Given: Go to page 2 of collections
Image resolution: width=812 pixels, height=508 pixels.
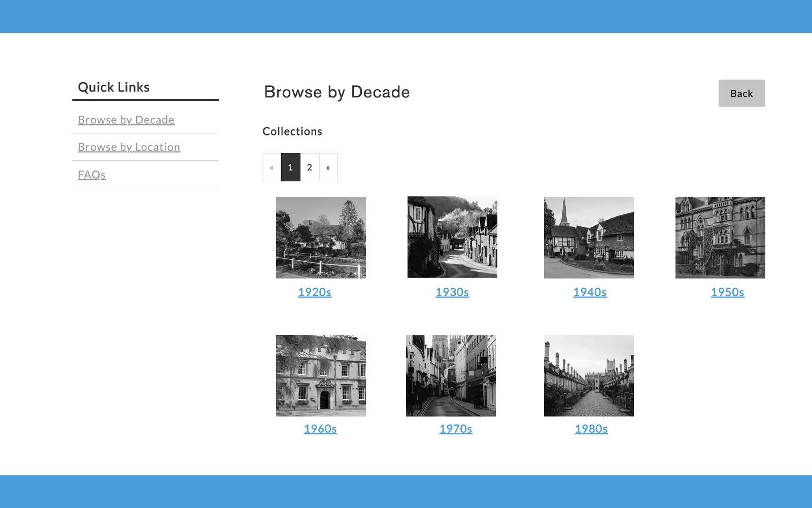Looking at the screenshot, I should 310,167.
